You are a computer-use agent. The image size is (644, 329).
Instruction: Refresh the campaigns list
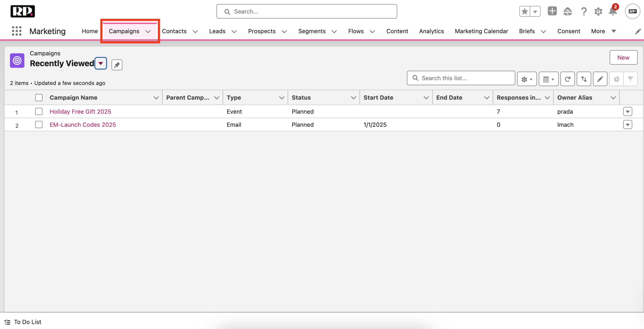567,79
